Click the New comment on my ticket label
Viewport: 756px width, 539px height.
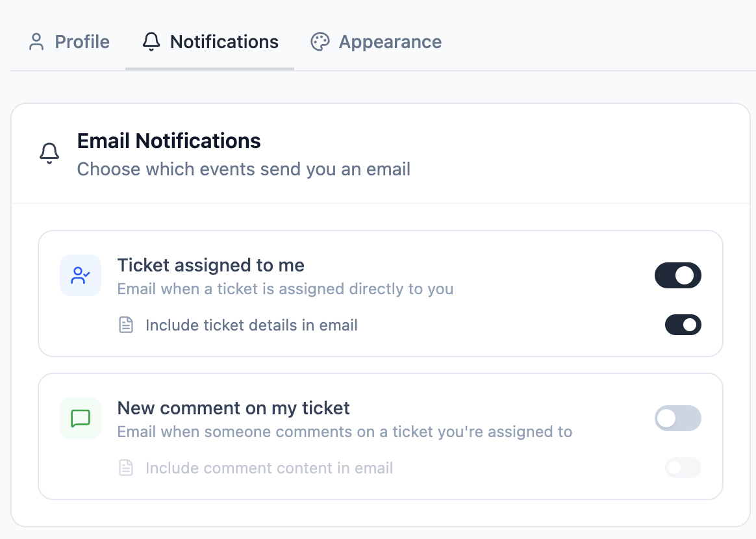(233, 408)
